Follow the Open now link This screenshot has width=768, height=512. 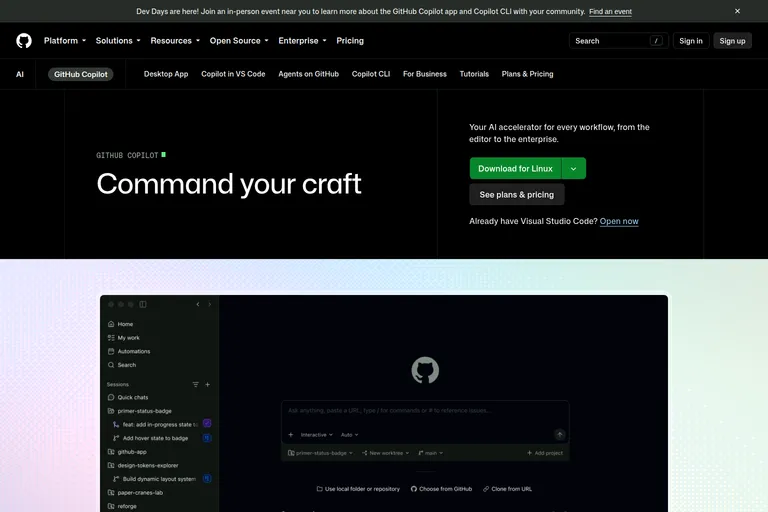coord(619,221)
